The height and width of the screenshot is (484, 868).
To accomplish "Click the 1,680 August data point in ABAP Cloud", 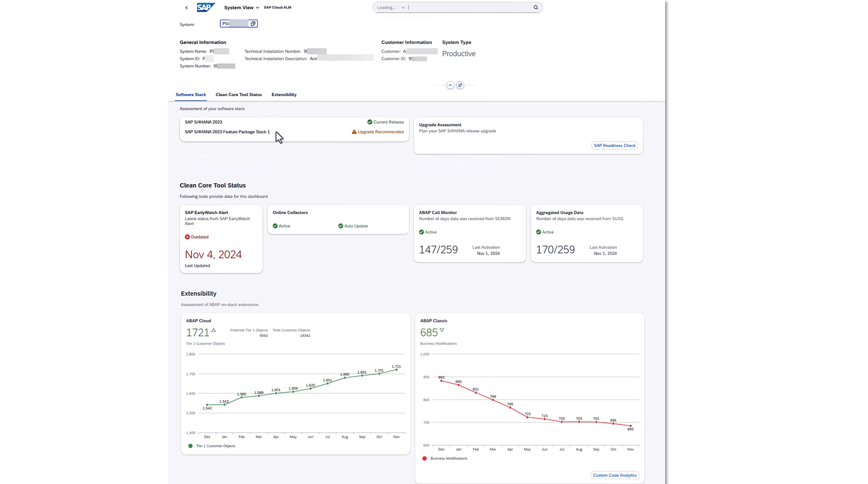I will coord(345,378).
